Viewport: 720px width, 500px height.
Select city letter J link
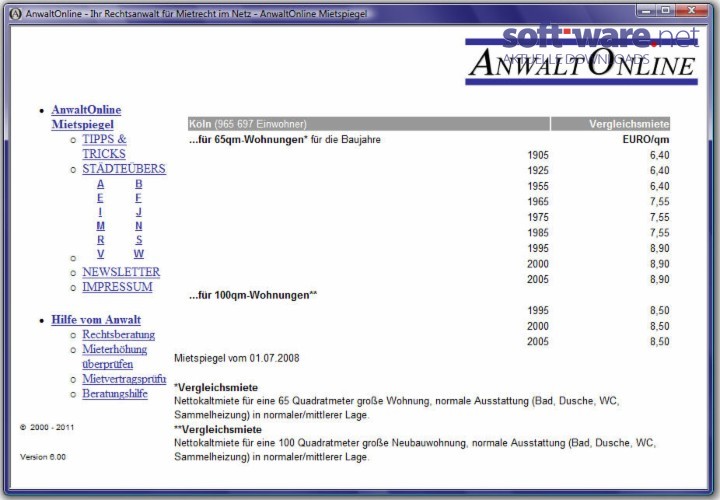coord(139,212)
